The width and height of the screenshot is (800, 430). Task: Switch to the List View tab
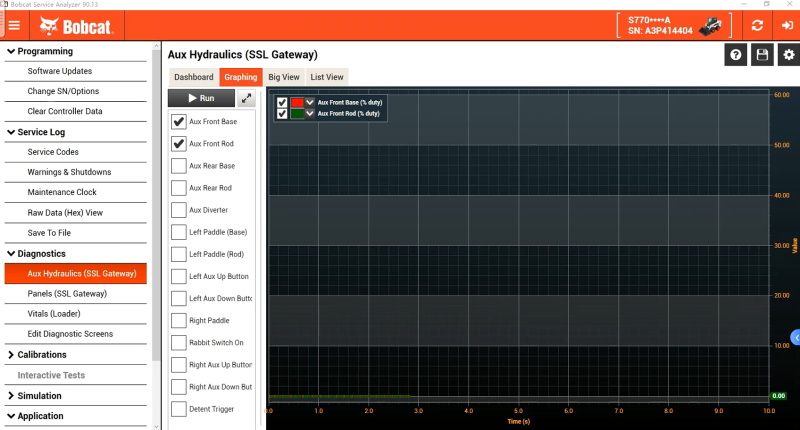tap(327, 76)
